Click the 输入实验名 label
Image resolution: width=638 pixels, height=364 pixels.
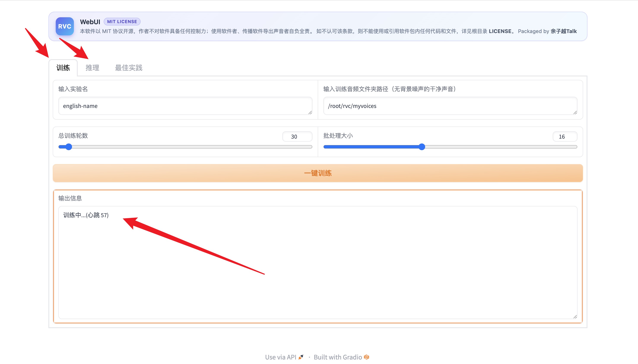pos(73,89)
